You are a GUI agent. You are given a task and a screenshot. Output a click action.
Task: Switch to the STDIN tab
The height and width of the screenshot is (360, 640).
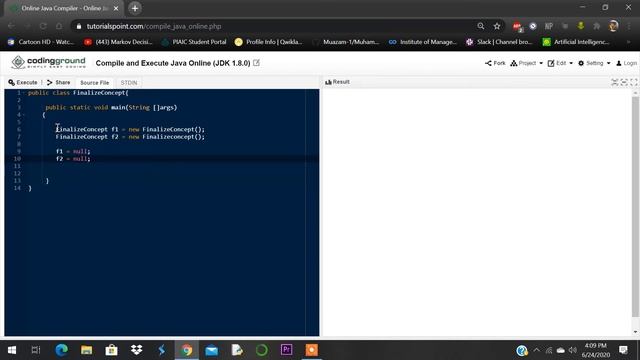tap(129, 83)
